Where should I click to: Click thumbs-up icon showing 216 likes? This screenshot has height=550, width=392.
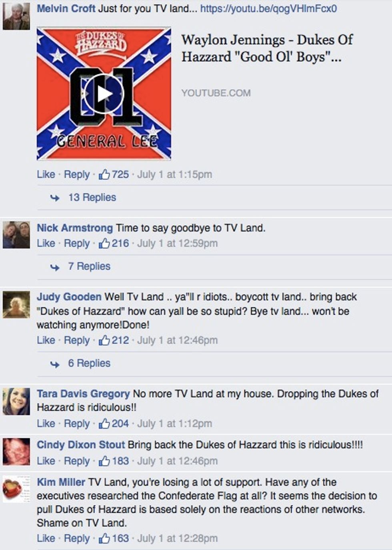click(104, 243)
